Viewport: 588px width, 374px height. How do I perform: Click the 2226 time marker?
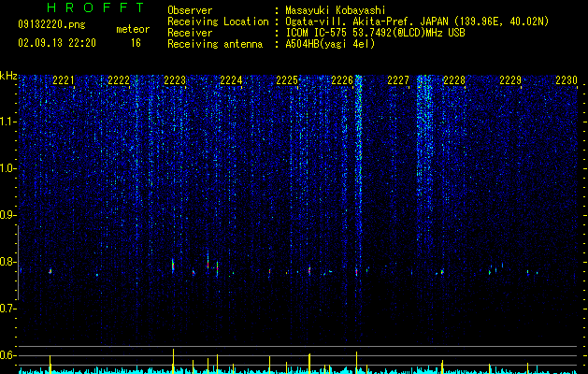[x=342, y=80]
